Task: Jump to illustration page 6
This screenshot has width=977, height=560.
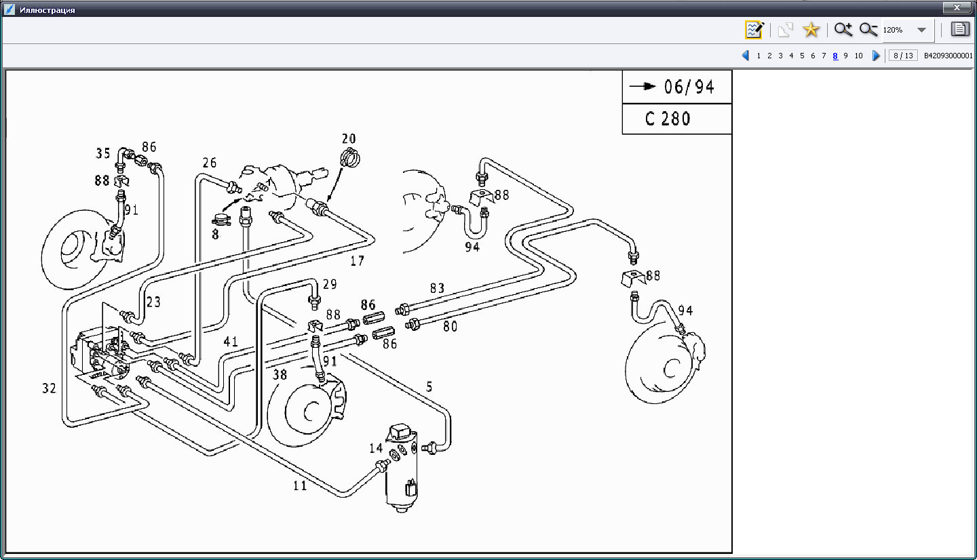Action: tap(813, 56)
